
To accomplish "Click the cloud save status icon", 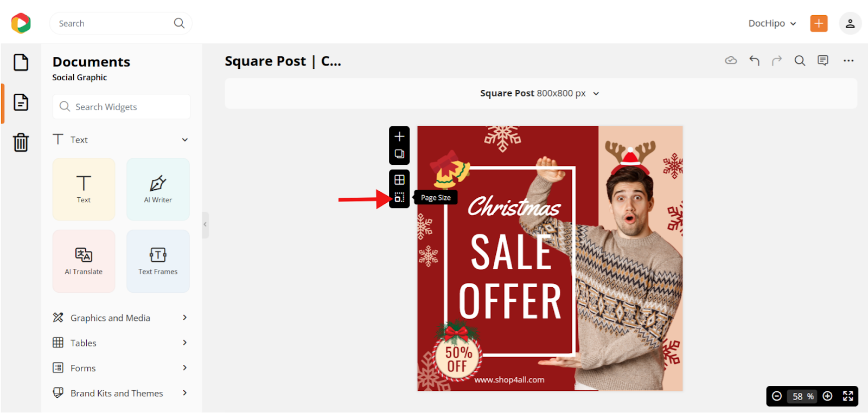I will point(731,61).
